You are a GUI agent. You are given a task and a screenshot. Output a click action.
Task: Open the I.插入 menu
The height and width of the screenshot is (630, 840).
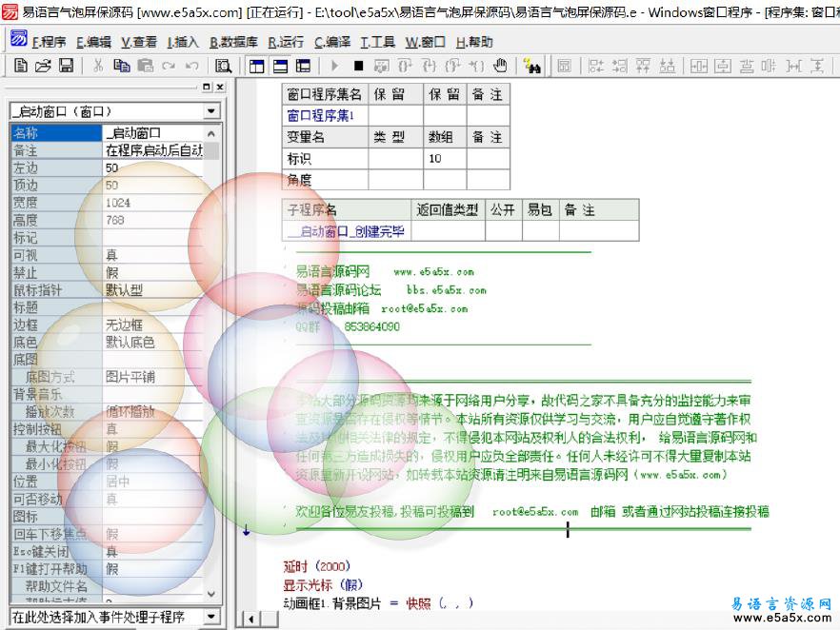183,42
